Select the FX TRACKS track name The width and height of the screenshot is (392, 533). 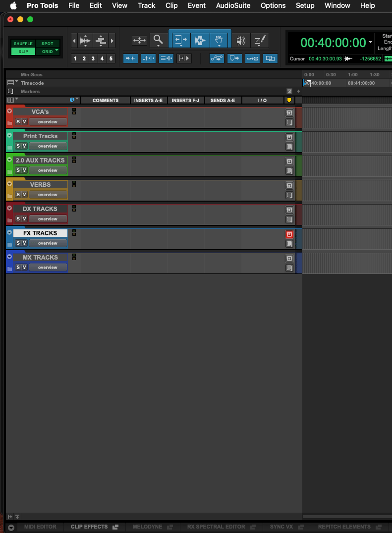[x=40, y=233]
